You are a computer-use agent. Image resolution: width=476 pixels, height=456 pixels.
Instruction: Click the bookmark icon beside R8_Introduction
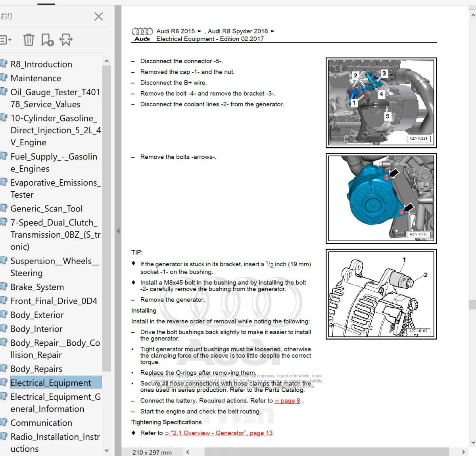coord(4,64)
